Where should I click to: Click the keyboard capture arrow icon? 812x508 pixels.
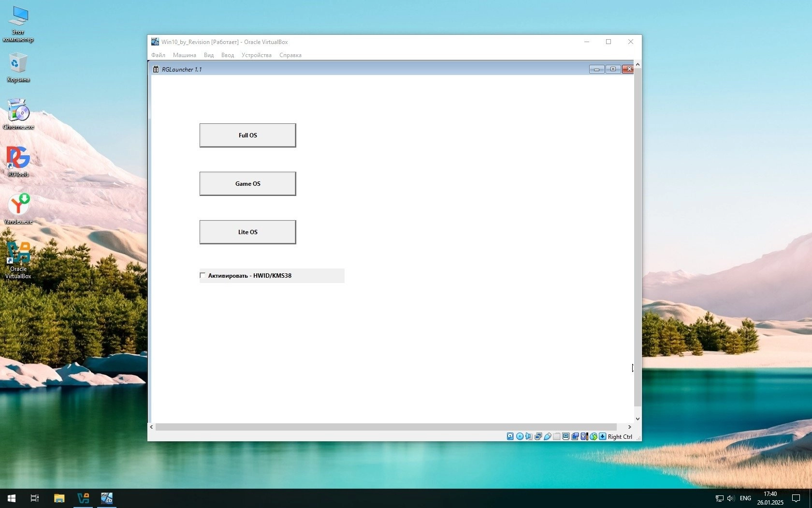pyautogui.click(x=602, y=436)
